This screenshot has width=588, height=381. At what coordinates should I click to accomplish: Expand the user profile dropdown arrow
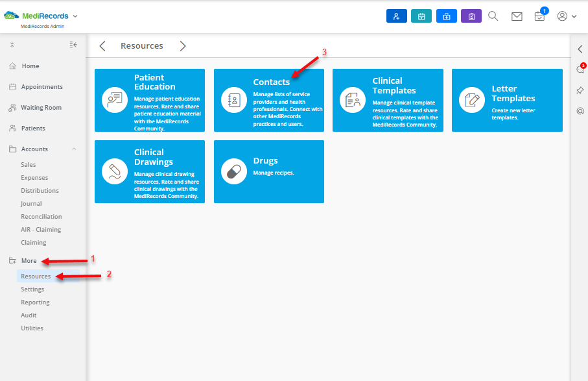pos(574,16)
